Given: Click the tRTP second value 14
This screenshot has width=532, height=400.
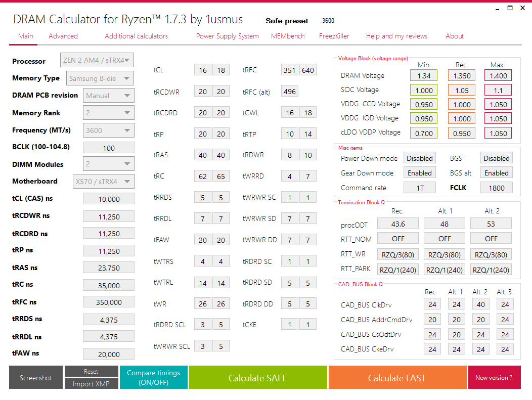Looking at the screenshot, I should (308, 134).
